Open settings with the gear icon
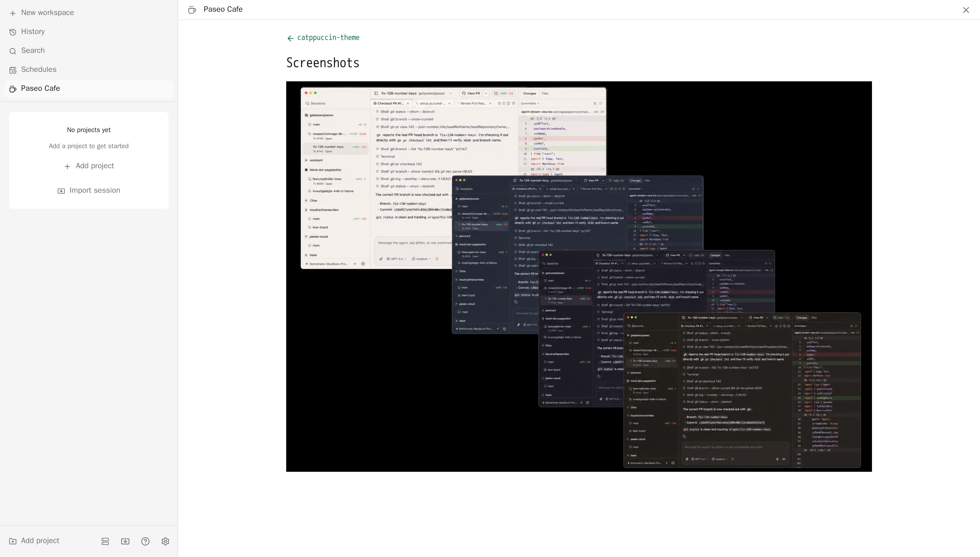The image size is (980, 557). 165,541
